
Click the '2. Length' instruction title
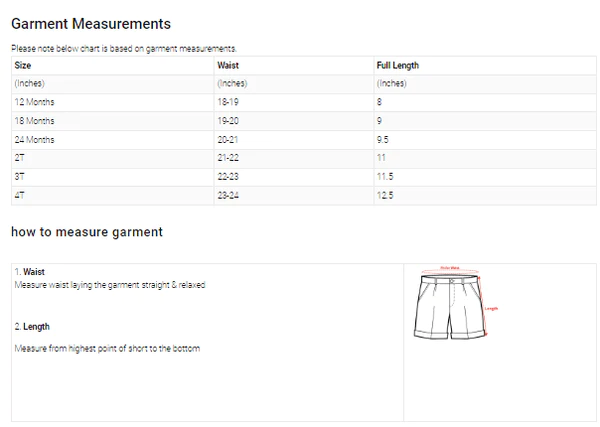coord(32,327)
